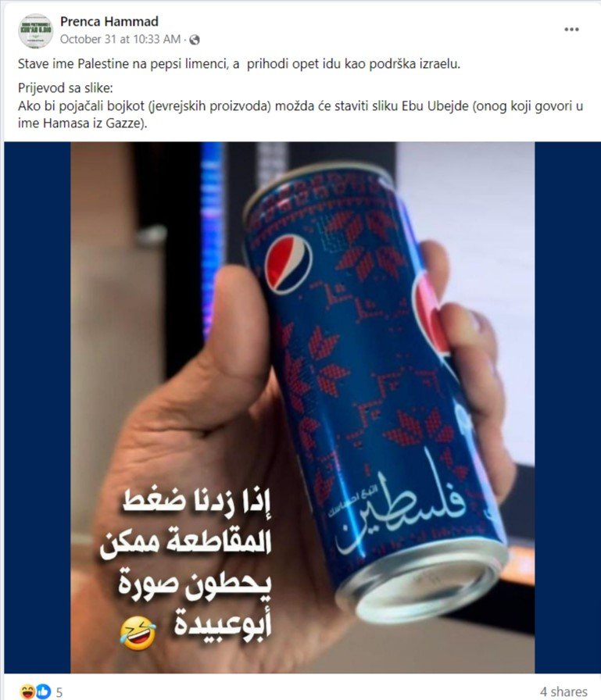The width and height of the screenshot is (601, 700).
Task: Click the public globe audience icon
Action: coord(195,40)
